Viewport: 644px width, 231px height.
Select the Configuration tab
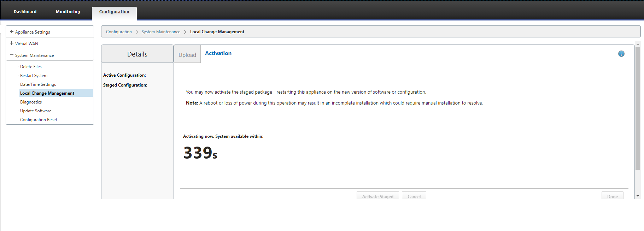114,12
